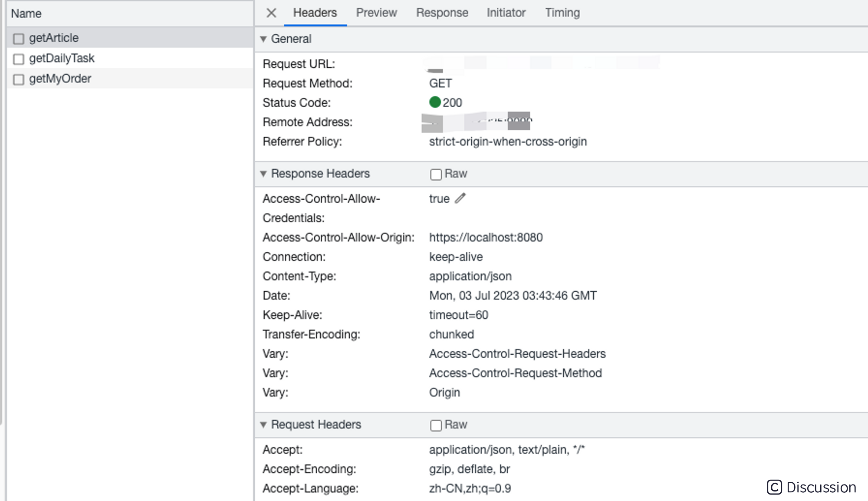Toggle the getDailyTask row checkbox
868x501 pixels.
point(19,59)
